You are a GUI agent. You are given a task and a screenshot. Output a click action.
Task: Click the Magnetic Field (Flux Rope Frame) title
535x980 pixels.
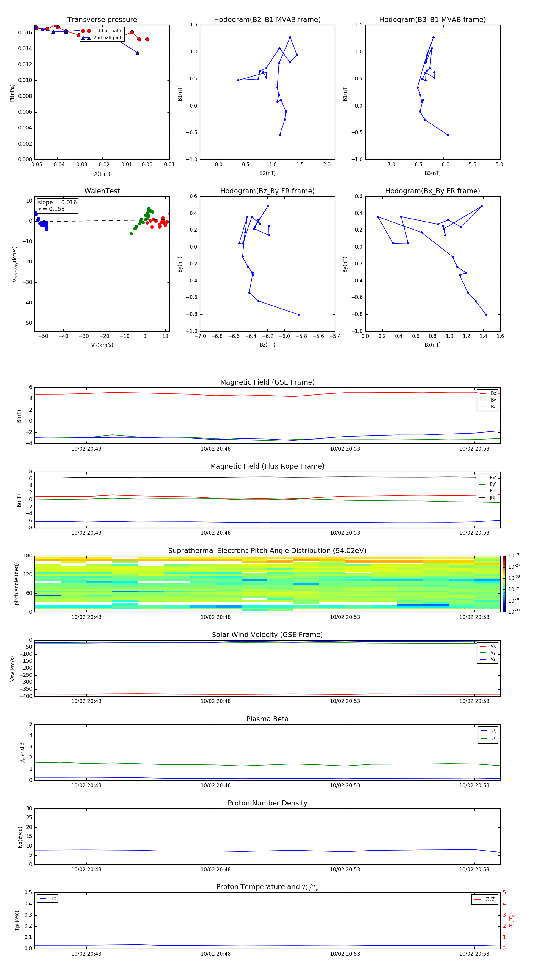(267, 467)
